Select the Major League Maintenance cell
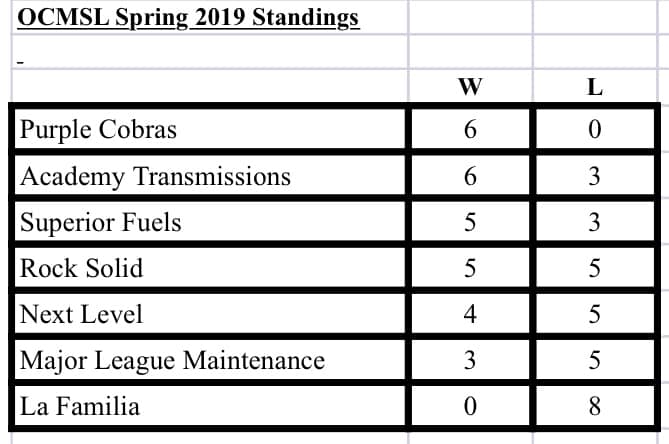 click(x=209, y=360)
